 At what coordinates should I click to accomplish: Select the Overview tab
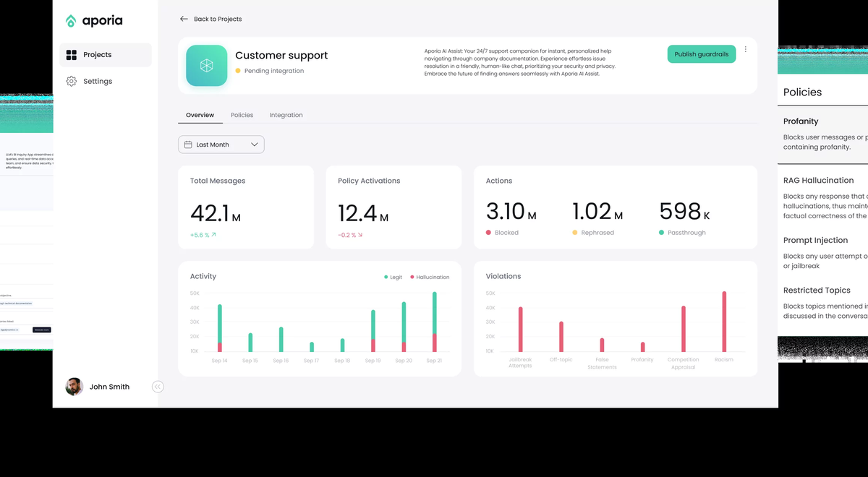point(200,115)
